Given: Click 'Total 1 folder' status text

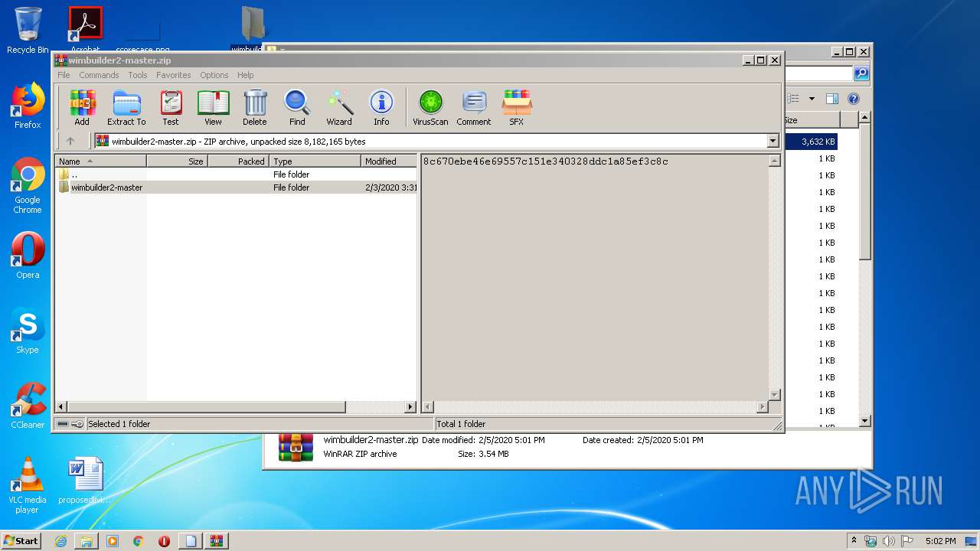Looking at the screenshot, I should click(x=461, y=424).
